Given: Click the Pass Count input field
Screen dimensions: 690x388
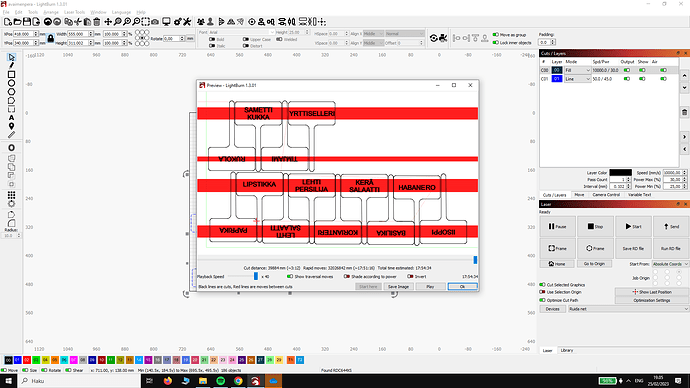Looking at the screenshot, I should click(x=617, y=179).
